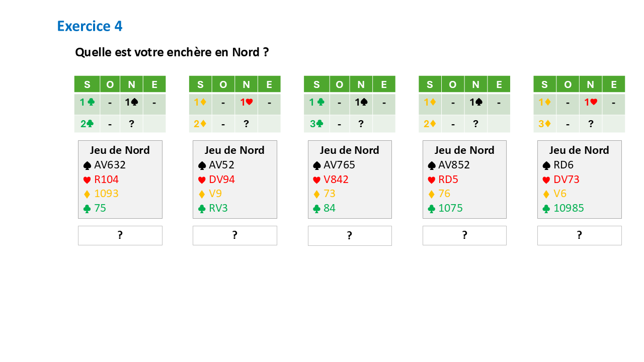
Task: Click the spade symbol beside RD6
Action: pos(546,165)
